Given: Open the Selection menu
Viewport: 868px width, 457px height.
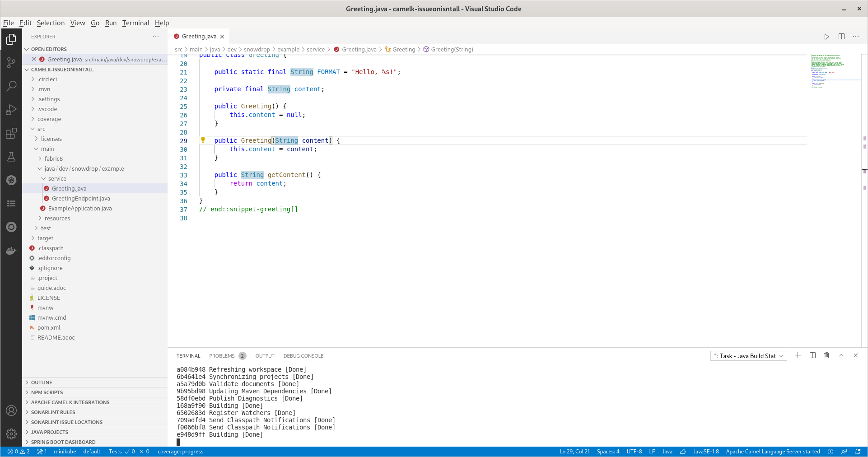Looking at the screenshot, I should (51, 23).
